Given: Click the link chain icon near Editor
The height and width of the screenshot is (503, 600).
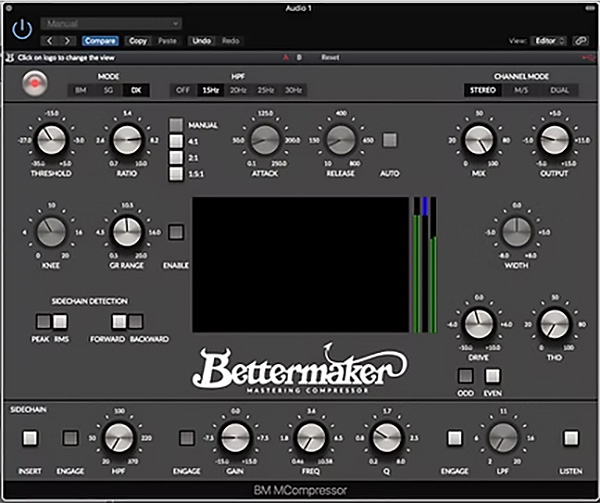Looking at the screenshot, I should tap(580, 41).
